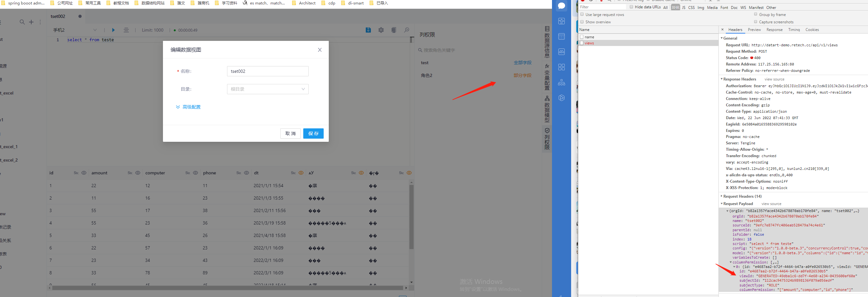868x297 pixels.
Task: Click the 保存 save button
Action: 313,133
